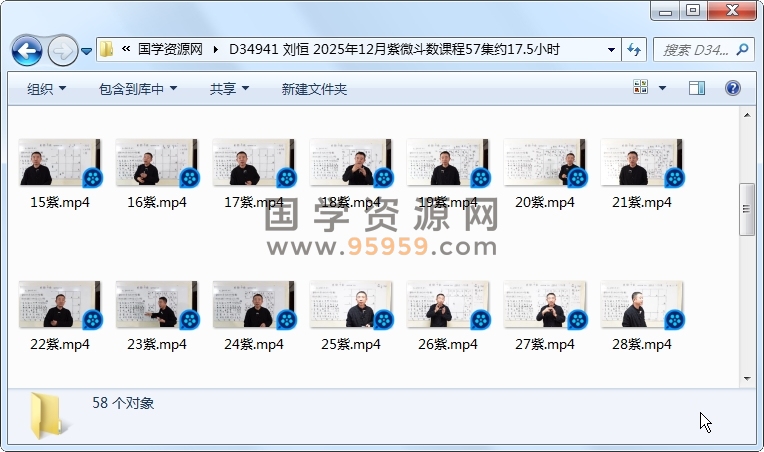Click the 新建文件夹 button

[314, 89]
